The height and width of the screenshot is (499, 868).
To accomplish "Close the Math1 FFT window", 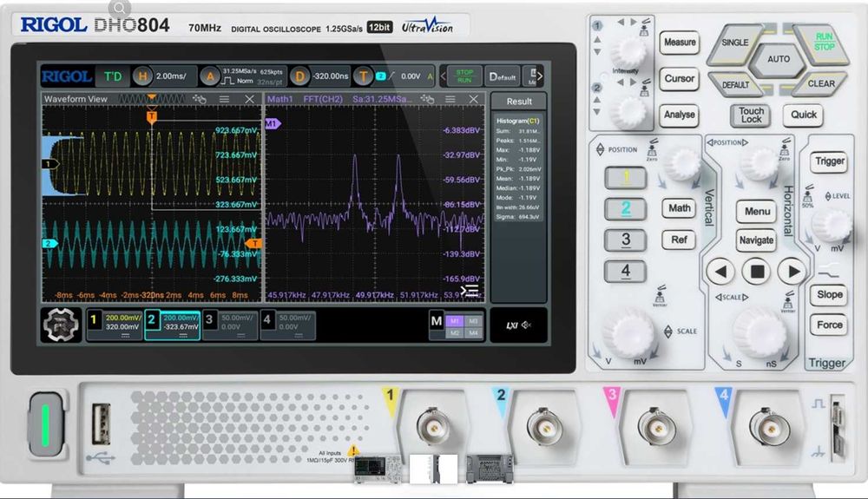I will tap(473, 99).
